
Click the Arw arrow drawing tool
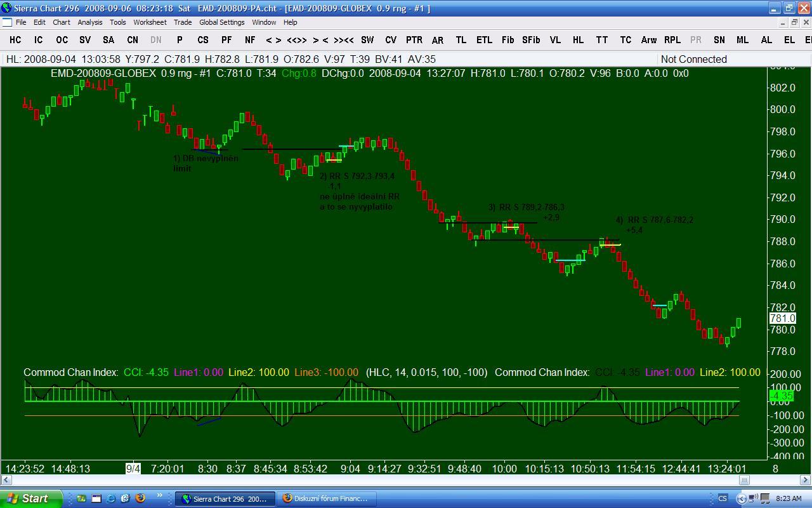click(648, 39)
